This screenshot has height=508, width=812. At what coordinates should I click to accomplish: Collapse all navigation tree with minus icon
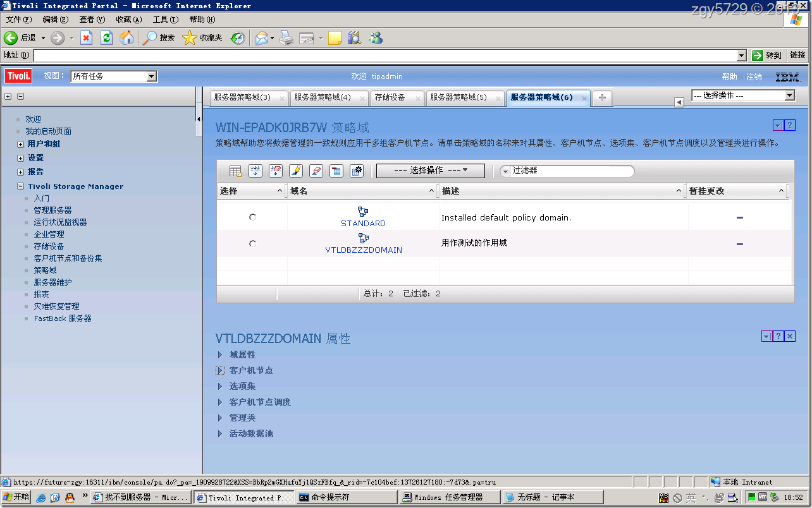tap(20, 97)
